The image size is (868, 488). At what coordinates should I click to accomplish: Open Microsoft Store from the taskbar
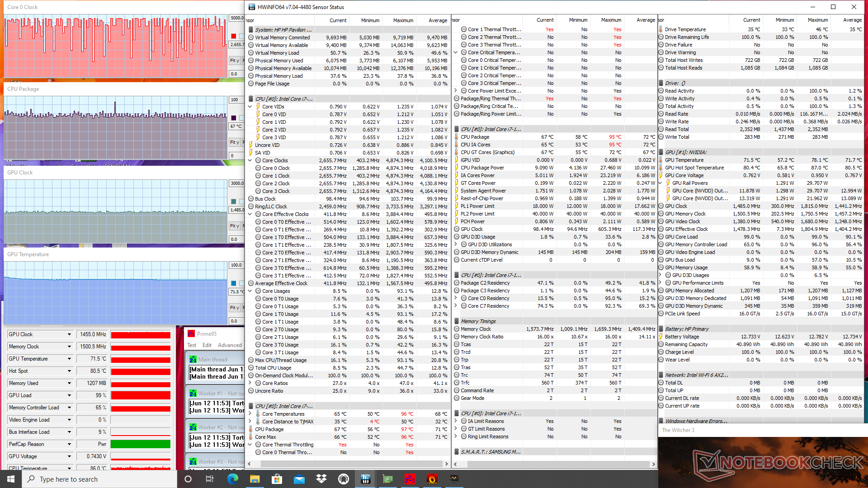(277, 479)
